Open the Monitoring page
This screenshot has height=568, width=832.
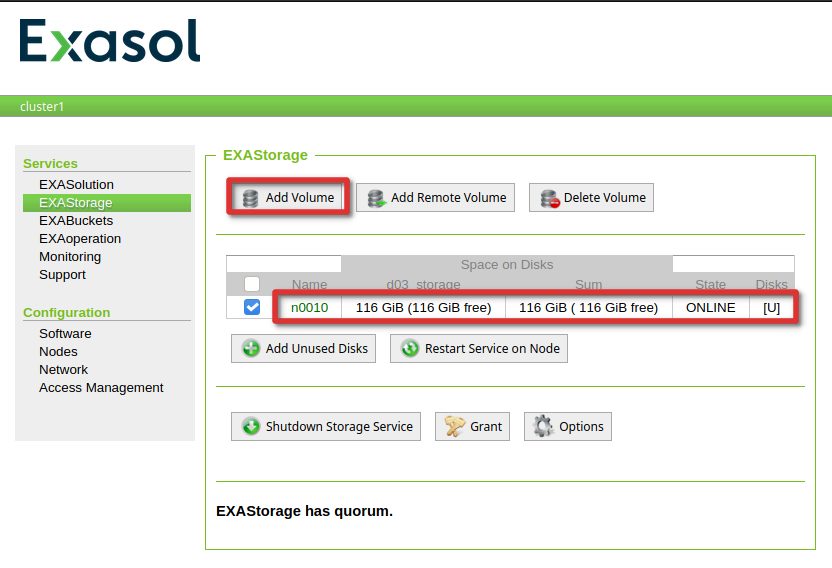(x=70, y=256)
